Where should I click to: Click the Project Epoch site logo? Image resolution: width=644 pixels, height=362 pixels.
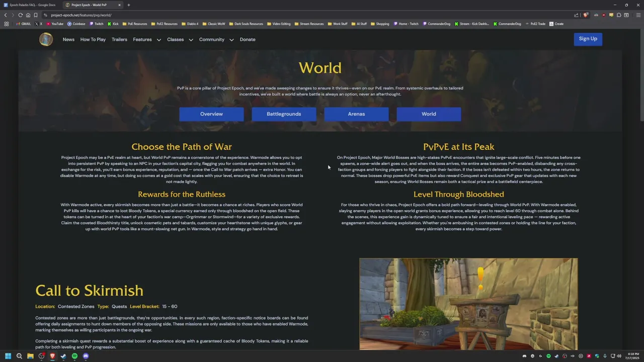46,39
